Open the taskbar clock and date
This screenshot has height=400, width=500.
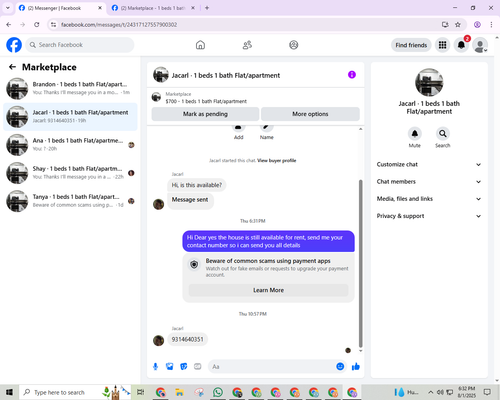click(467, 392)
